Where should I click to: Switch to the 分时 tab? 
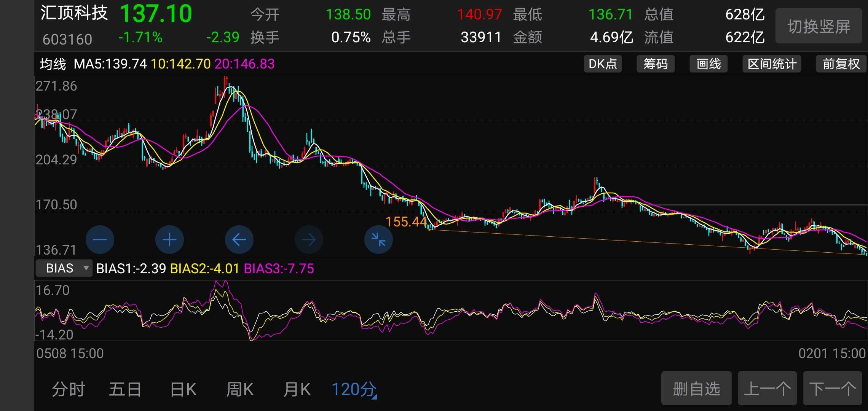coord(69,390)
